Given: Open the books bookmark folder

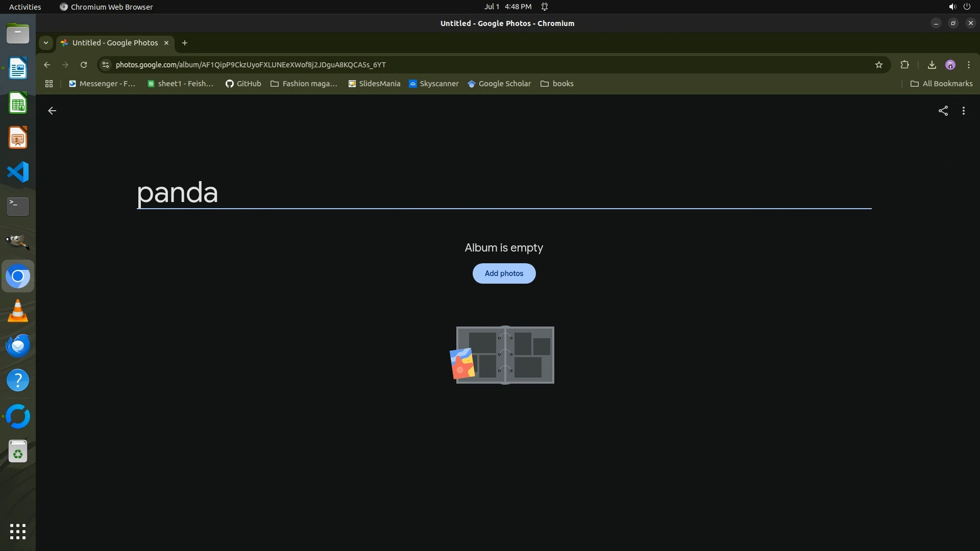Looking at the screenshot, I should [x=557, y=84].
